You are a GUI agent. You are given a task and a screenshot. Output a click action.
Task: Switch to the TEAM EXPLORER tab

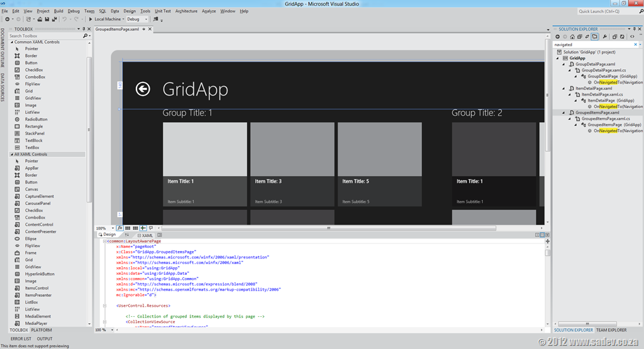pos(611,330)
